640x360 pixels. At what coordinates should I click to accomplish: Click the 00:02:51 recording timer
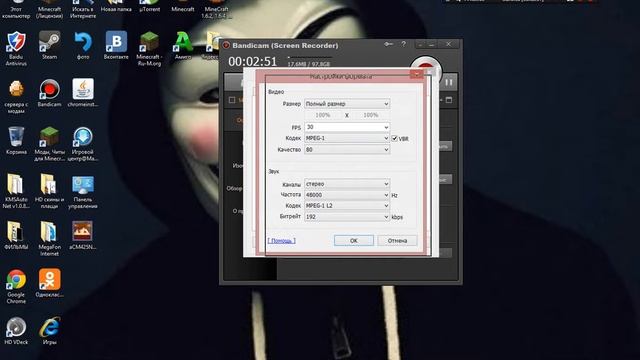pyautogui.click(x=252, y=62)
